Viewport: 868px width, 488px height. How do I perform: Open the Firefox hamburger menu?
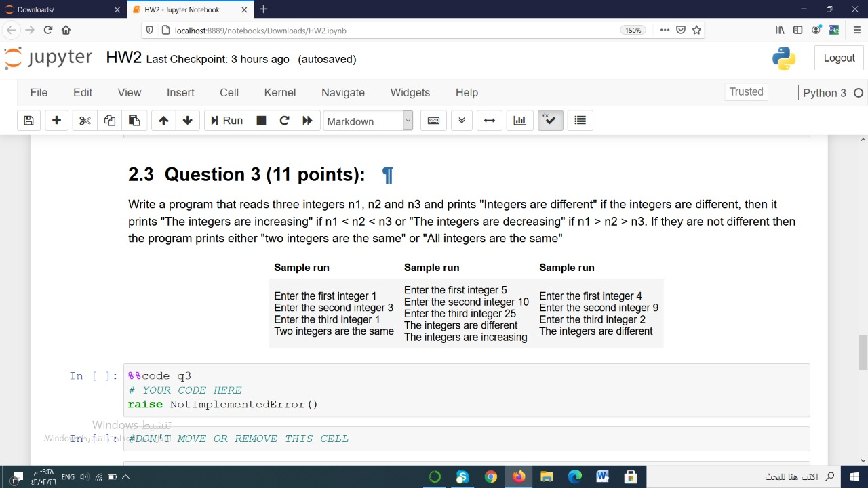click(x=856, y=30)
